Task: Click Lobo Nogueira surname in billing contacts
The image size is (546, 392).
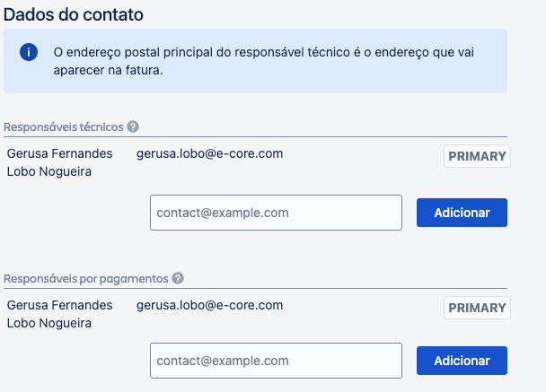Action: 48,323
